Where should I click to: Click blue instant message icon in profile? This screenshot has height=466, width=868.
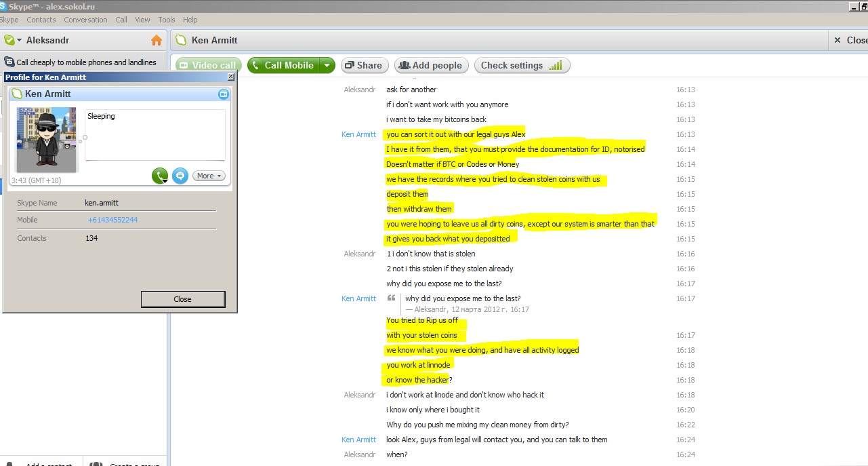[x=180, y=176]
